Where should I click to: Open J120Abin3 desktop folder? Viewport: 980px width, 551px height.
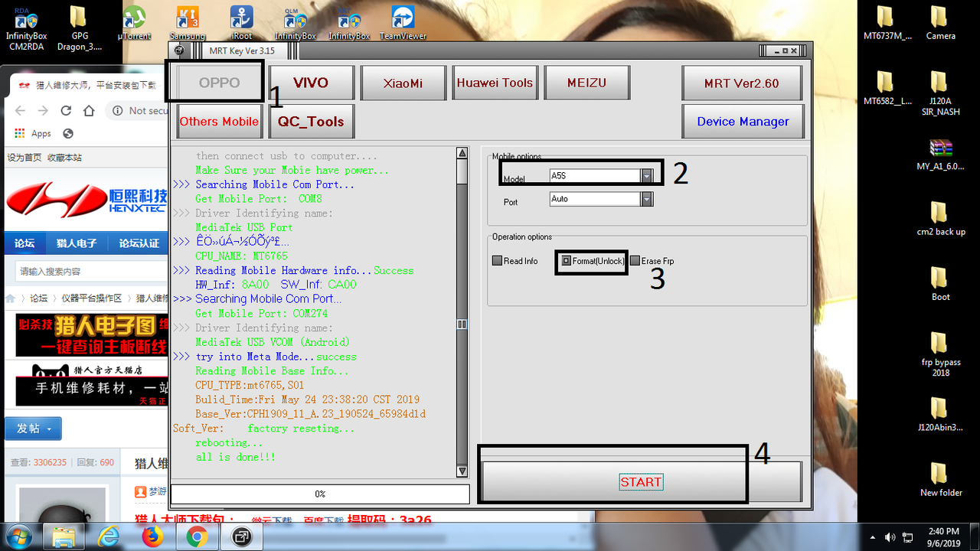tap(940, 414)
